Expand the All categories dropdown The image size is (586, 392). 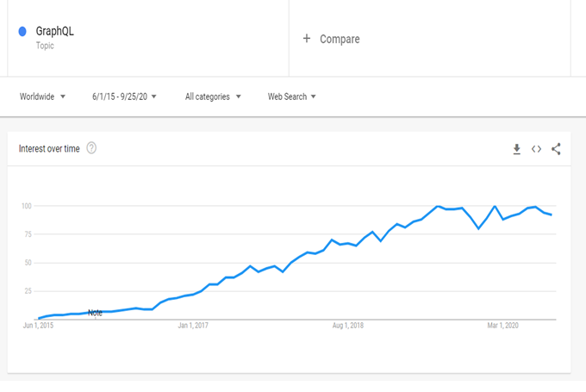213,96
